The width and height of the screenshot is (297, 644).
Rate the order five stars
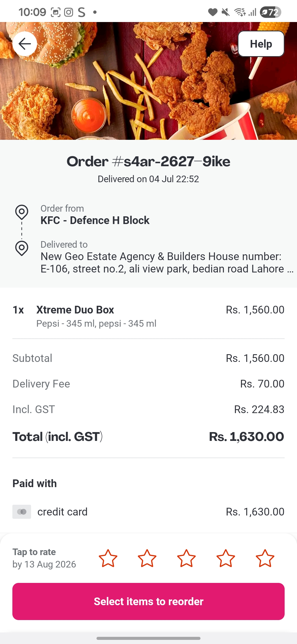[x=265, y=558]
